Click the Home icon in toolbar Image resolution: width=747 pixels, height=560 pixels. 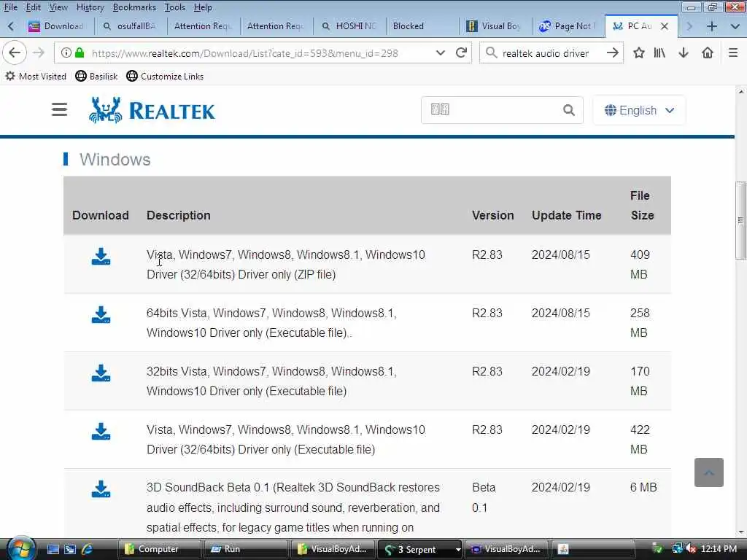[708, 52]
